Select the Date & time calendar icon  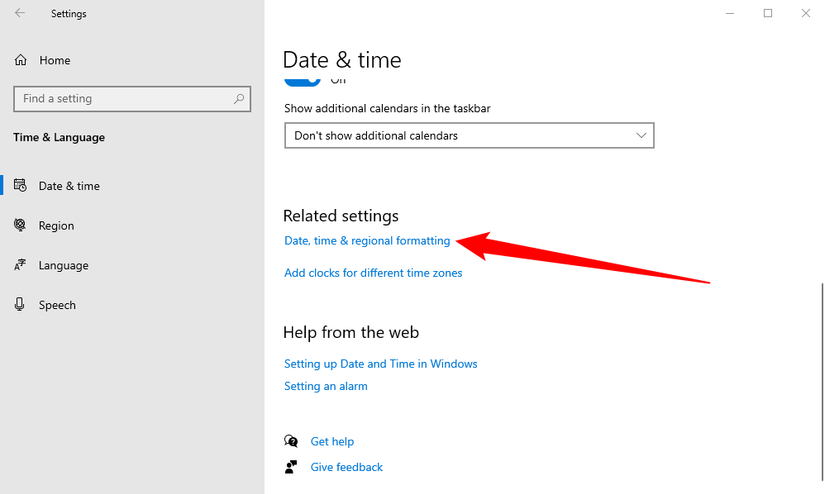21,186
